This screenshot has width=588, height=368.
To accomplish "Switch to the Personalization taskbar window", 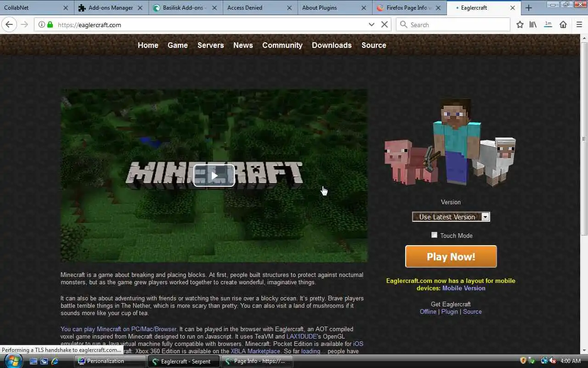I will coord(110,361).
